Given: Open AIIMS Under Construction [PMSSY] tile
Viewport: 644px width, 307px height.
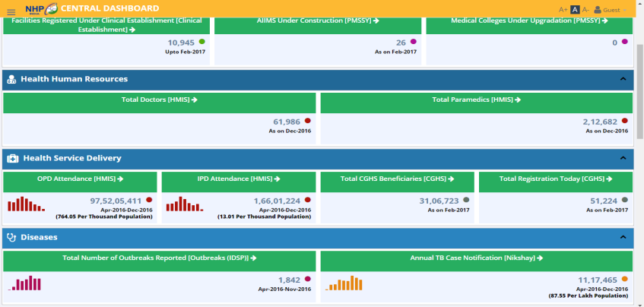Looking at the screenshot, I should [318, 21].
